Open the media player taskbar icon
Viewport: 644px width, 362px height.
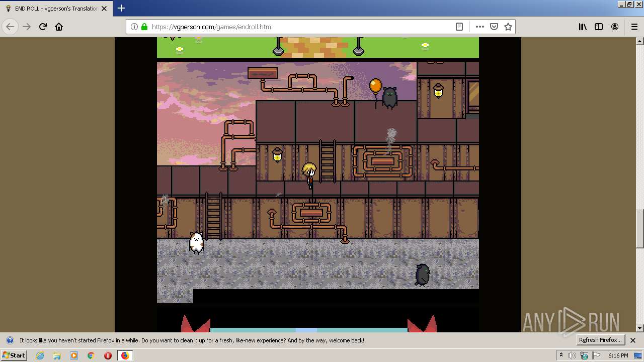pos(74,355)
